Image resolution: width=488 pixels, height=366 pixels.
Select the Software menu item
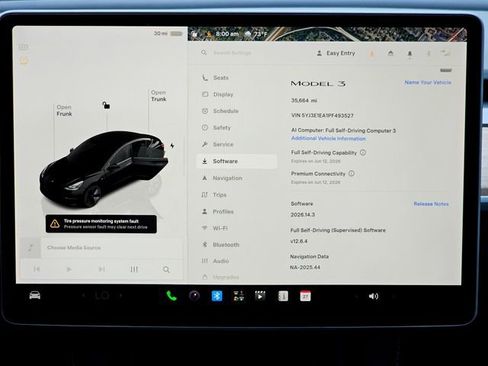pos(237,161)
